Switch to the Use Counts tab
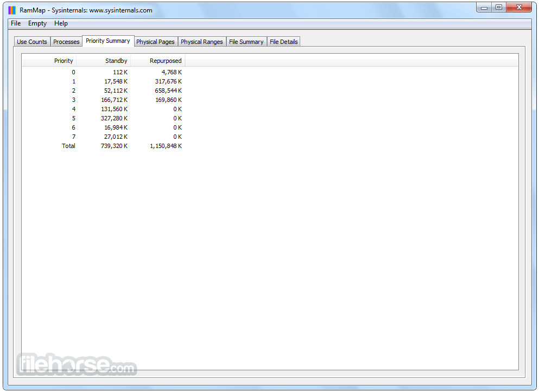539x392 pixels. point(32,42)
